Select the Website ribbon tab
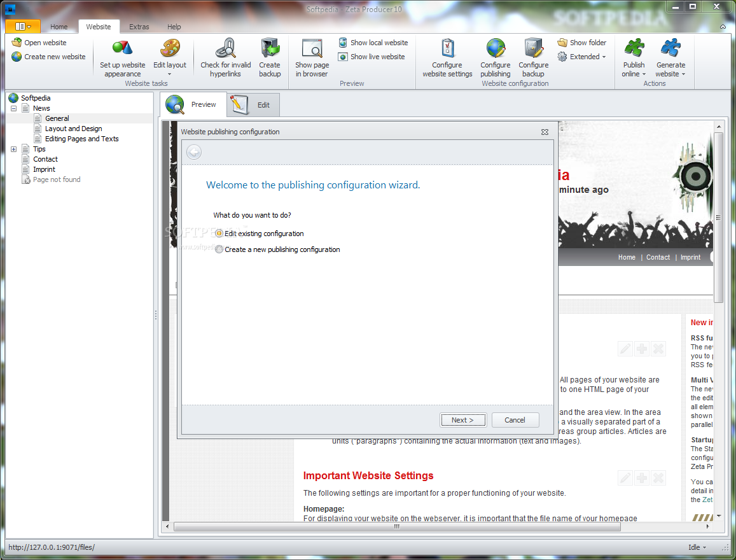Screen dimensions: 736x560 (x=99, y=27)
